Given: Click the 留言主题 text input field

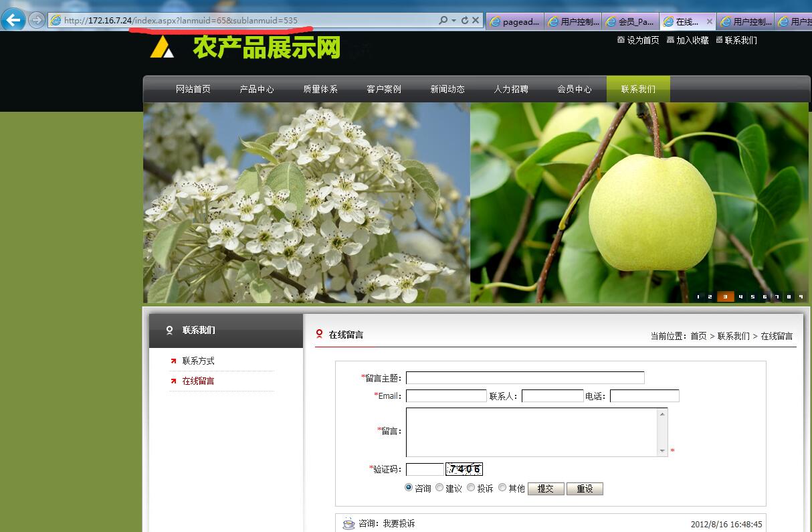Looking at the screenshot, I should click(525, 378).
